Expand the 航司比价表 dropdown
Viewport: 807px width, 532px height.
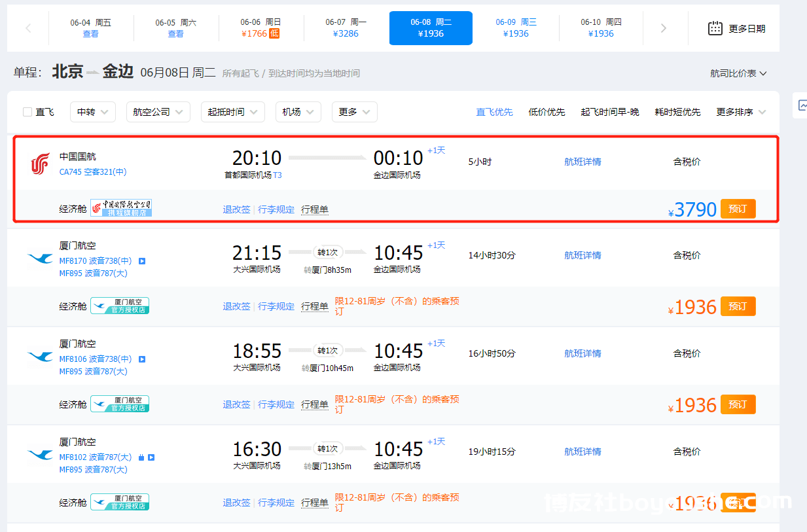(738, 73)
